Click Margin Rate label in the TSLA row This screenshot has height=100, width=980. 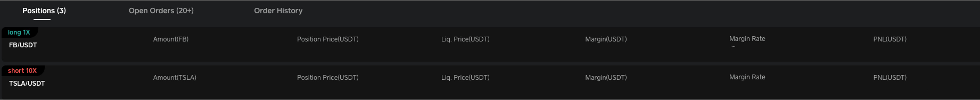tap(747, 77)
